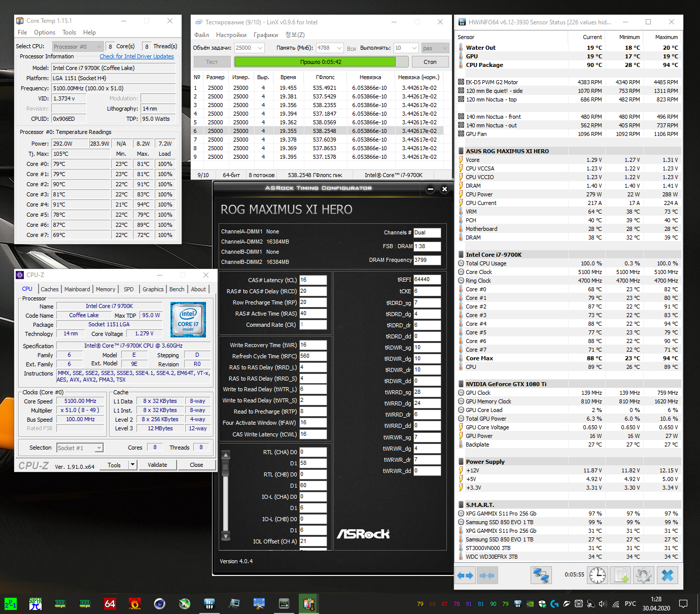Select 'Core Max' row in HWiNFO
The image size is (700, 614).
pyautogui.click(x=568, y=358)
